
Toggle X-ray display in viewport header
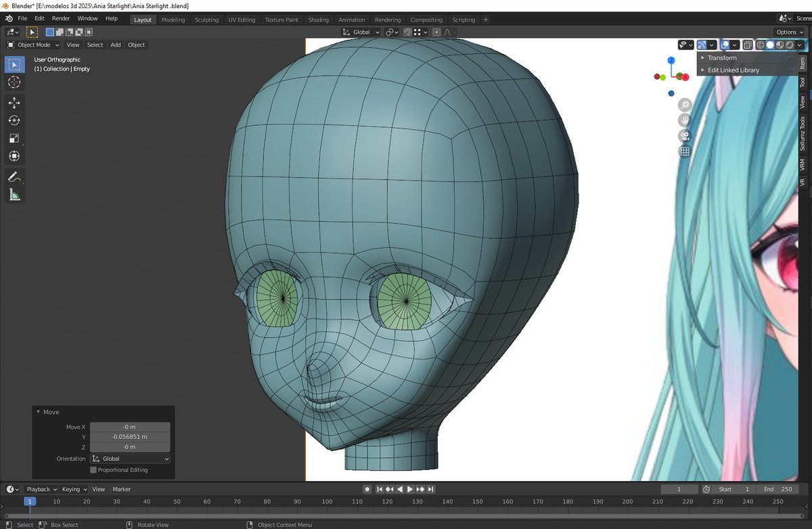pyautogui.click(x=747, y=45)
